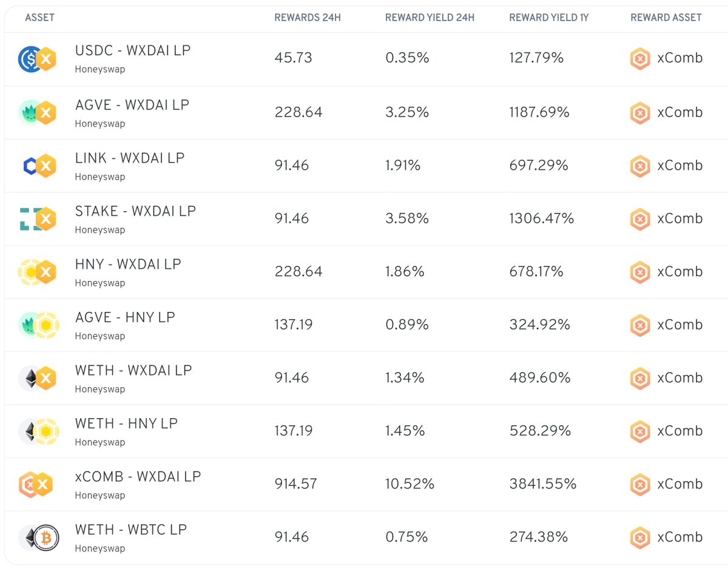Screen dimensions: 728x568
Task: Click the USDC - WXDAI LP pair icon
Action: click(38, 59)
